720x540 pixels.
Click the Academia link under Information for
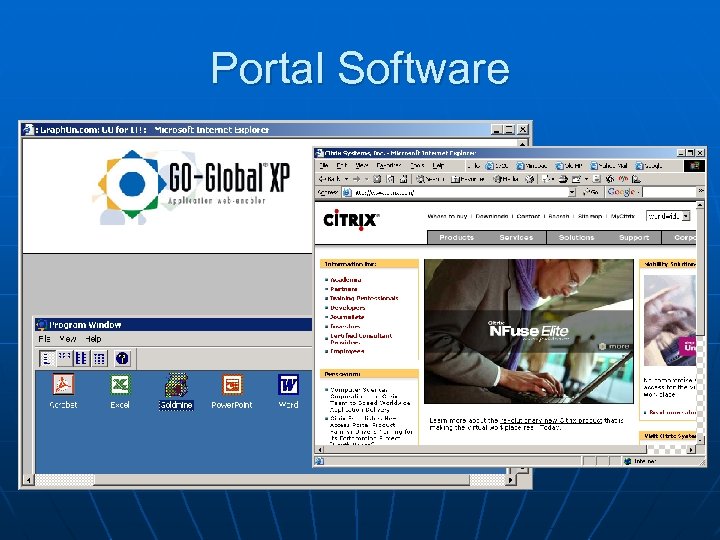[346, 280]
